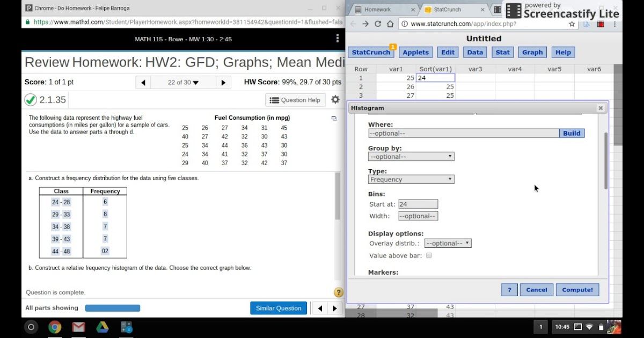The height and width of the screenshot is (338, 644).
Task: Open Group by dropdown
Action: [411, 157]
